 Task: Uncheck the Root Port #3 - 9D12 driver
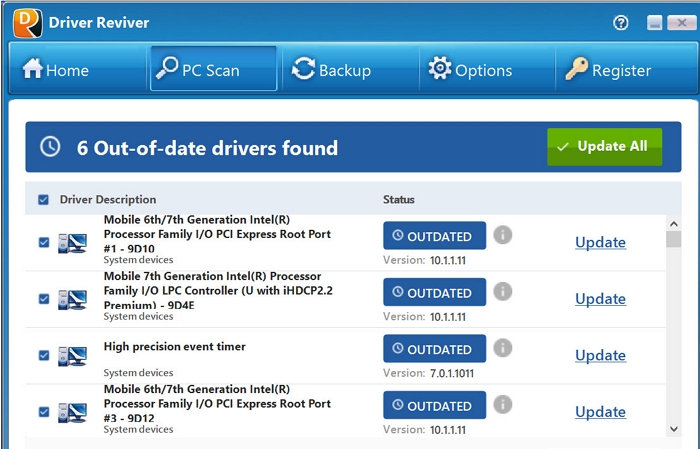pyautogui.click(x=44, y=412)
